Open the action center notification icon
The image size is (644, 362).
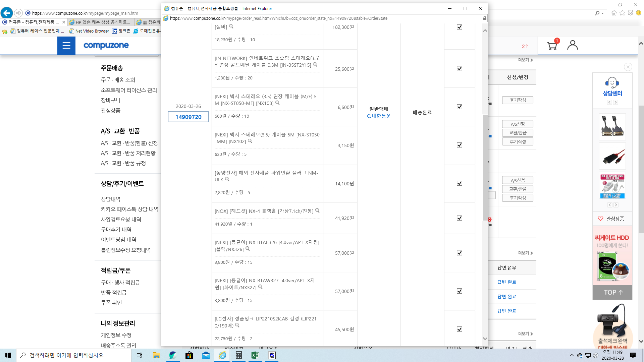(633, 355)
